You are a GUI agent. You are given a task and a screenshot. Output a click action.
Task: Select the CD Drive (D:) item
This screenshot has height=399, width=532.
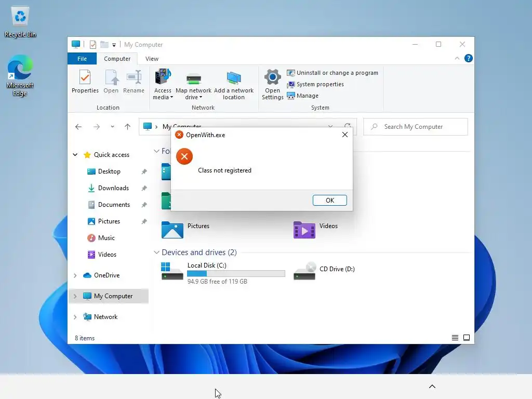click(x=324, y=271)
